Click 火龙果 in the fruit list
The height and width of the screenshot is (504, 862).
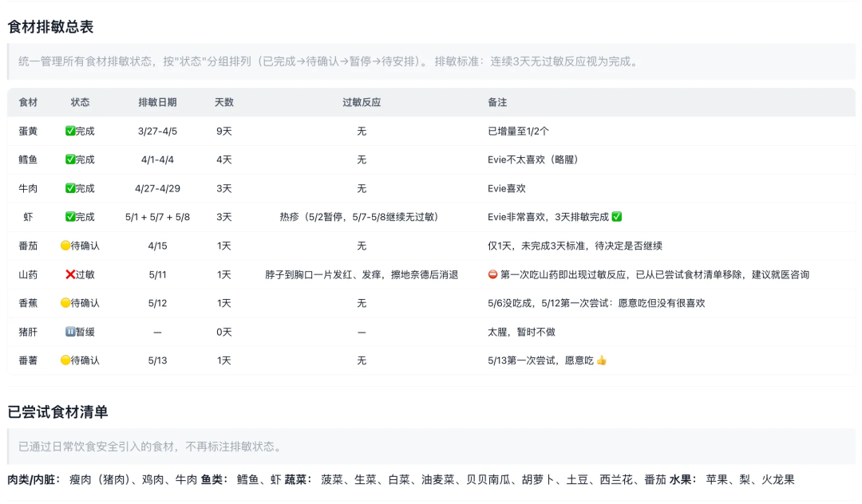coord(778,480)
